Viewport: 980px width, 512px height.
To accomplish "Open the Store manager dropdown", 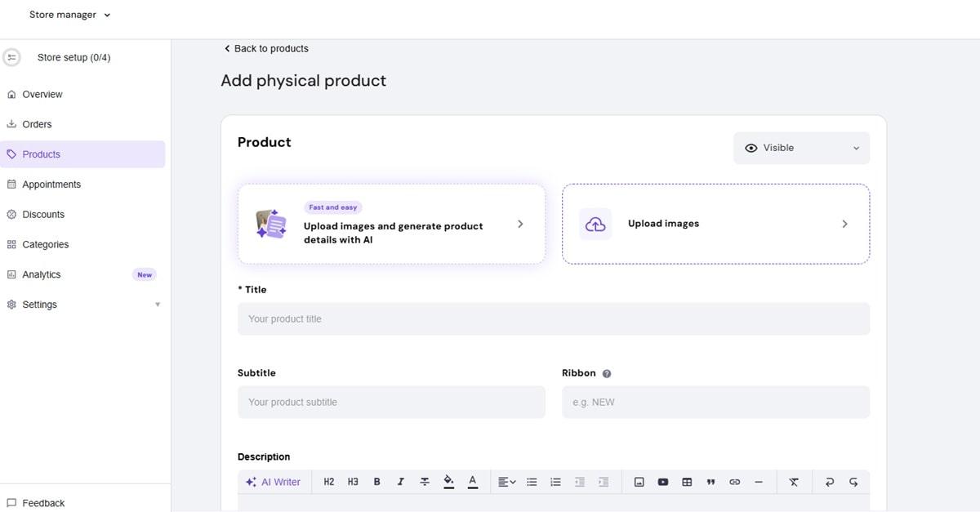I will pos(69,15).
